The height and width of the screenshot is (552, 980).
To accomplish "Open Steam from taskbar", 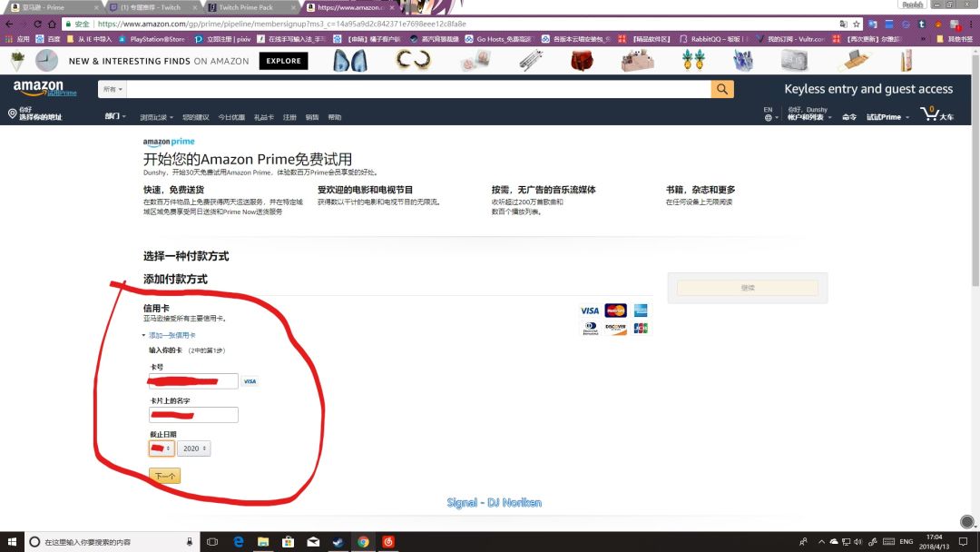I will point(338,542).
